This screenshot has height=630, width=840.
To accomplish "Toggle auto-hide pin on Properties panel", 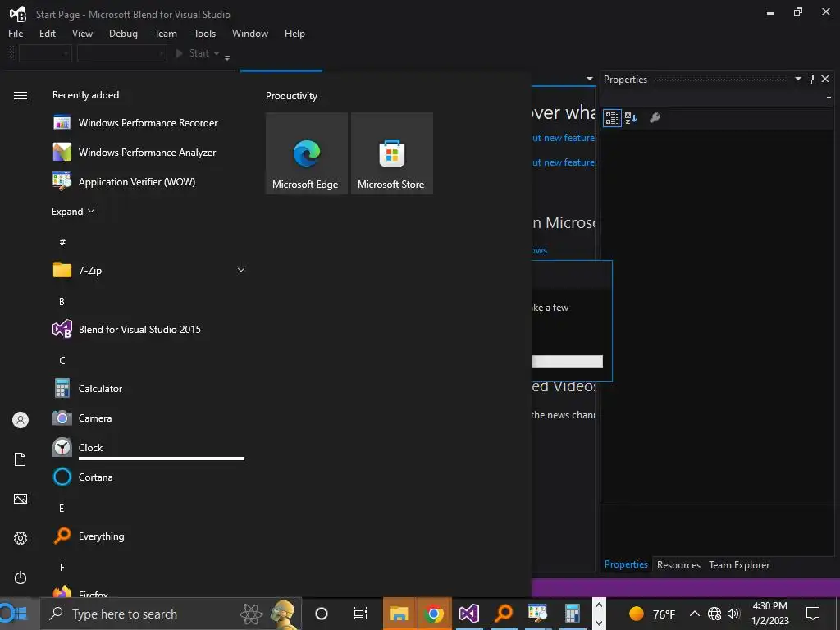I will (811, 79).
